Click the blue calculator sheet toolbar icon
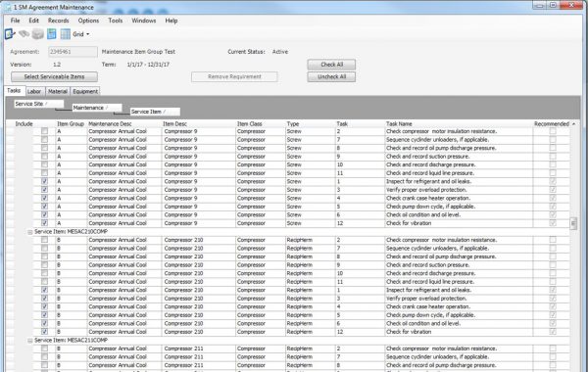This screenshot has height=372, width=588. click(52, 34)
